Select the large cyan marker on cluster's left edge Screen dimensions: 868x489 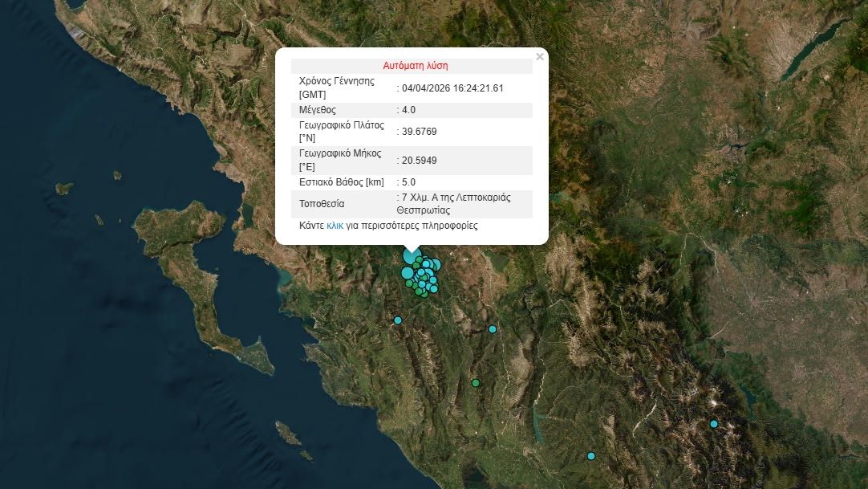408,273
